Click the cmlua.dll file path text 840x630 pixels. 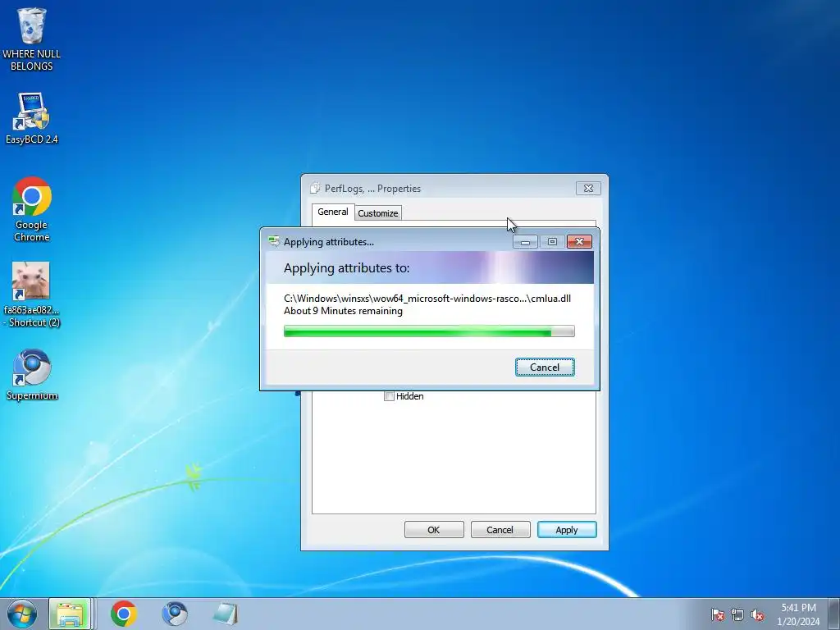(x=427, y=299)
